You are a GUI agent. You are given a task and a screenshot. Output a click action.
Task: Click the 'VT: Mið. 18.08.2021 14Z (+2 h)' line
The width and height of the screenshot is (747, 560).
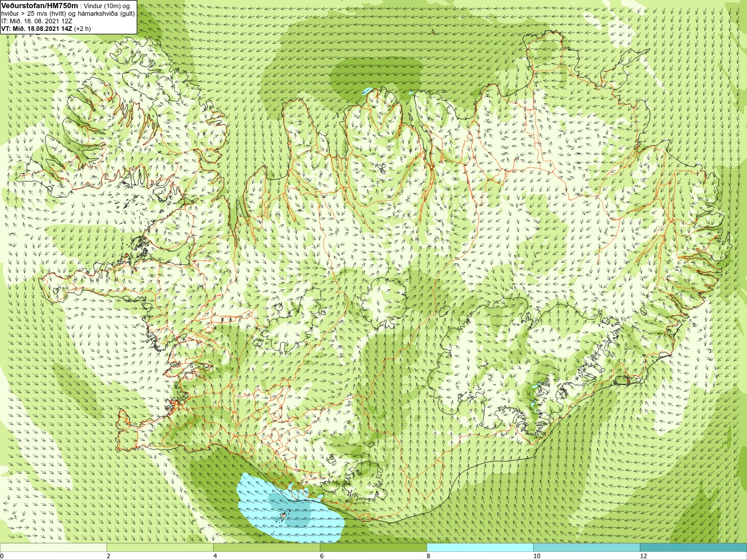[46, 29]
